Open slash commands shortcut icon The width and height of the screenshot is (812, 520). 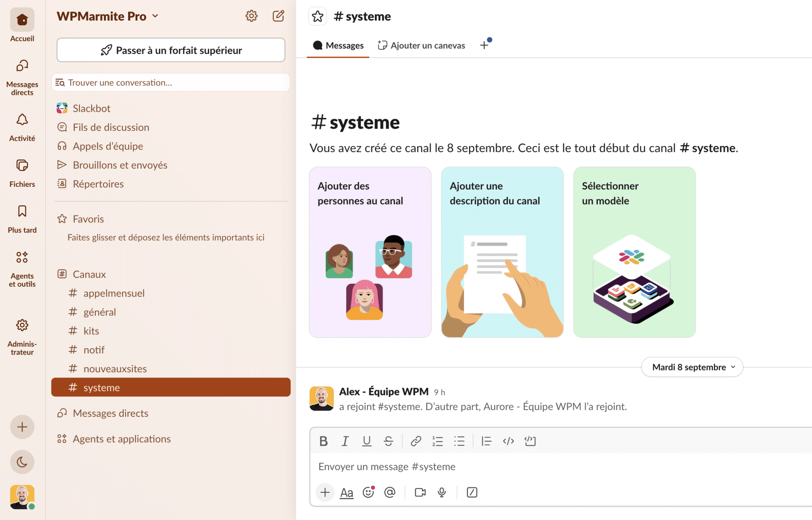click(x=472, y=493)
